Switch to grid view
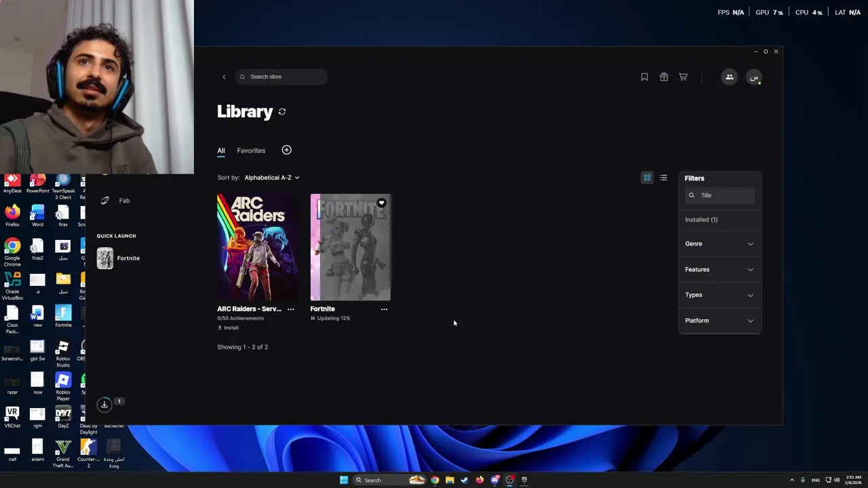Image resolution: width=868 pixels, height=488 pixels. [x=647, y=178]
